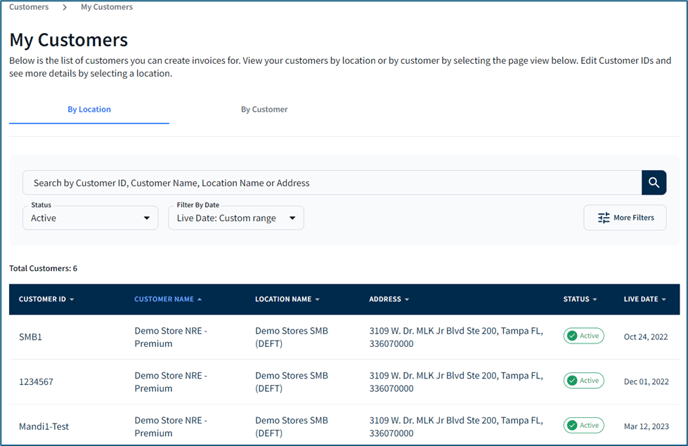
Task: Open the More Filters button
Action: point(625,218)
